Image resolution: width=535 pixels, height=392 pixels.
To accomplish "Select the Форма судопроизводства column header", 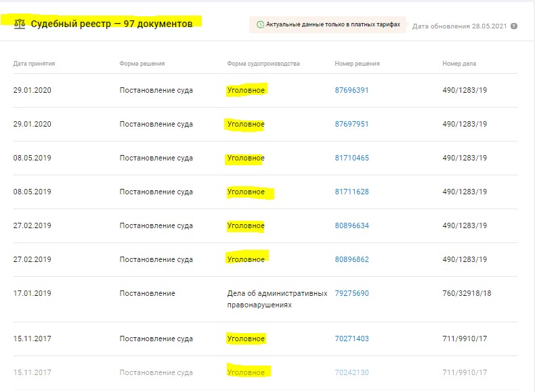I will (x=263, y=64).
